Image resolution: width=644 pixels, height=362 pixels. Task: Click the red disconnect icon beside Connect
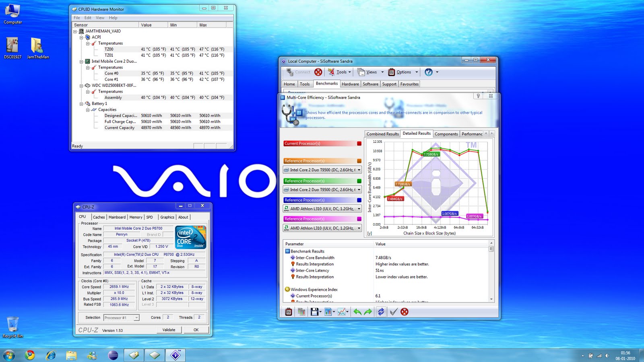pos(318,72)
